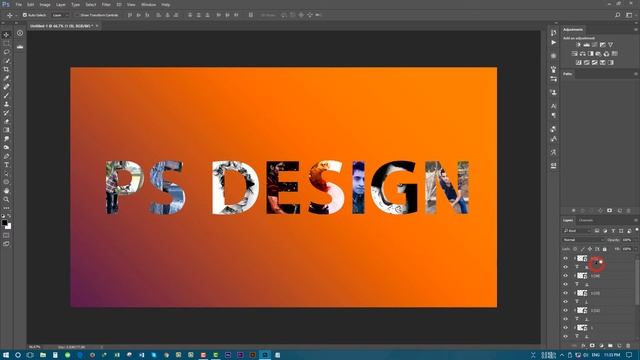640x360 pixels.
Task: Add layer mask from Layers panel footer
Action: tap(592, 346)
